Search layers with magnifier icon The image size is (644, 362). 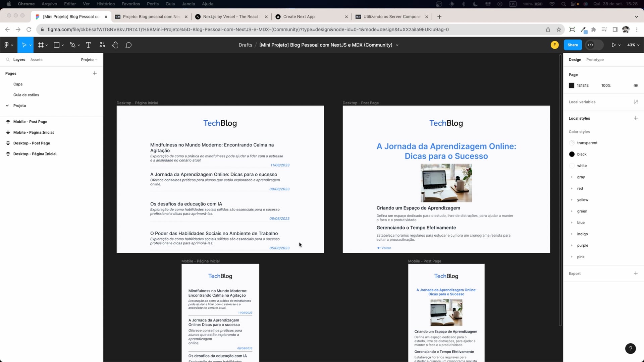coord(8,60)
